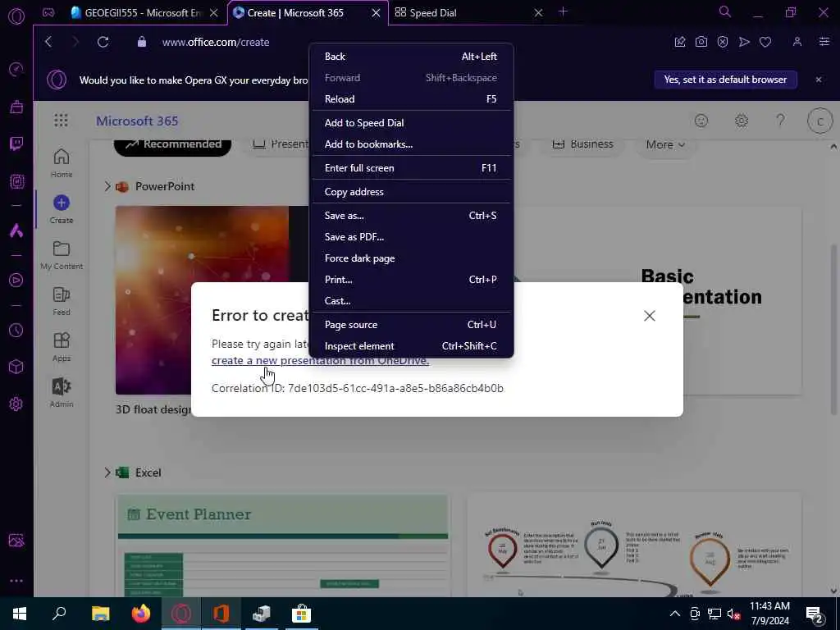Image resolution: width=840 pixels, height=630 pixels.
Task: Open the More categories dropdown
Action: tap(665, 144)
